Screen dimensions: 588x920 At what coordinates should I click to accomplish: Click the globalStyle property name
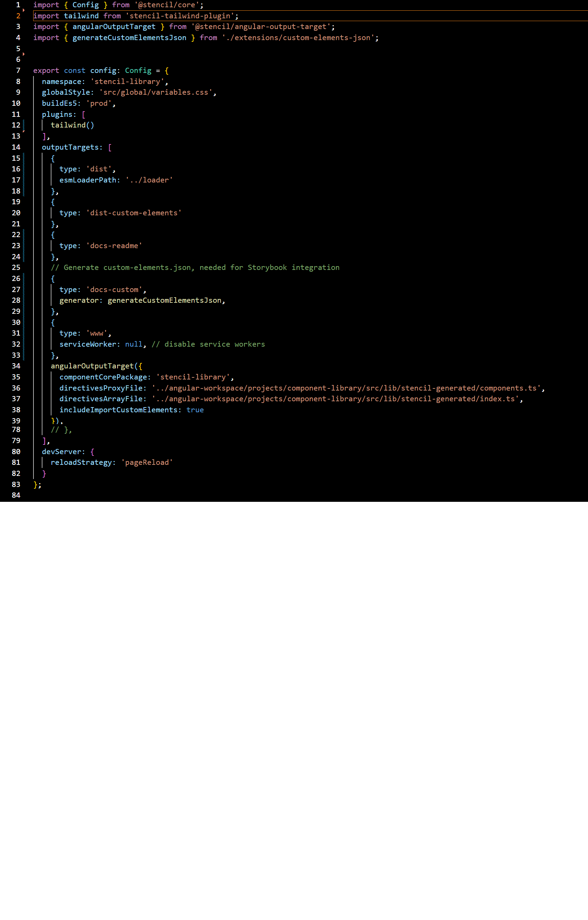66,93
